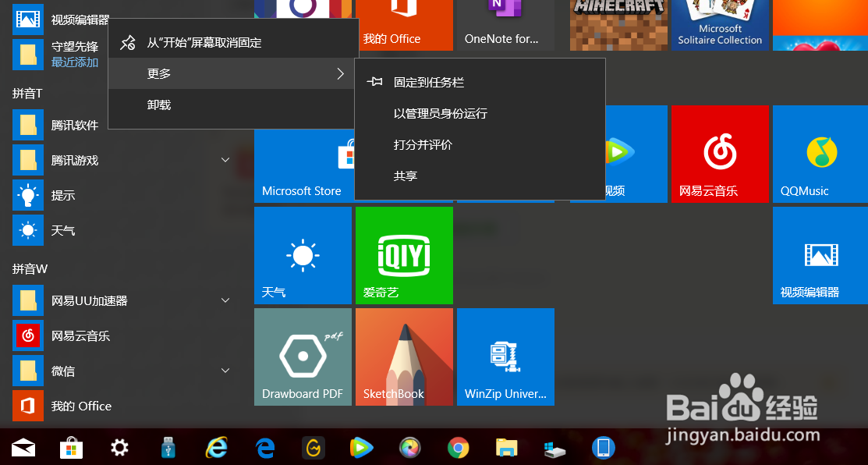868x465 pixels.
Task: Open the Mail icon in taskbar
Action: click(23, 447)
